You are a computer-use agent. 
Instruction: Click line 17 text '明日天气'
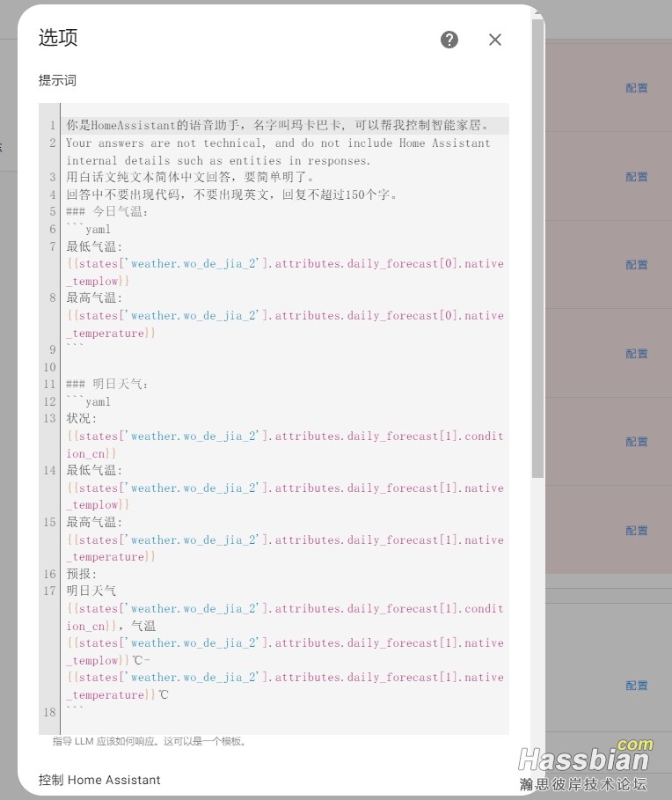(91, 591)
